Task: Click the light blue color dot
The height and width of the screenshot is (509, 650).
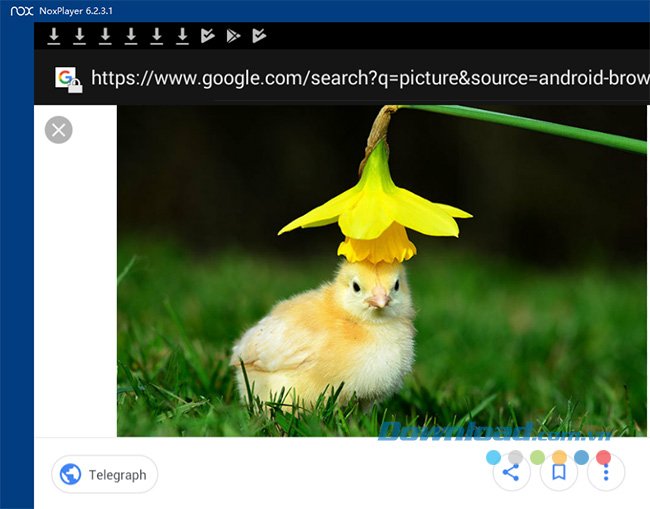Action: pos(493,457)
